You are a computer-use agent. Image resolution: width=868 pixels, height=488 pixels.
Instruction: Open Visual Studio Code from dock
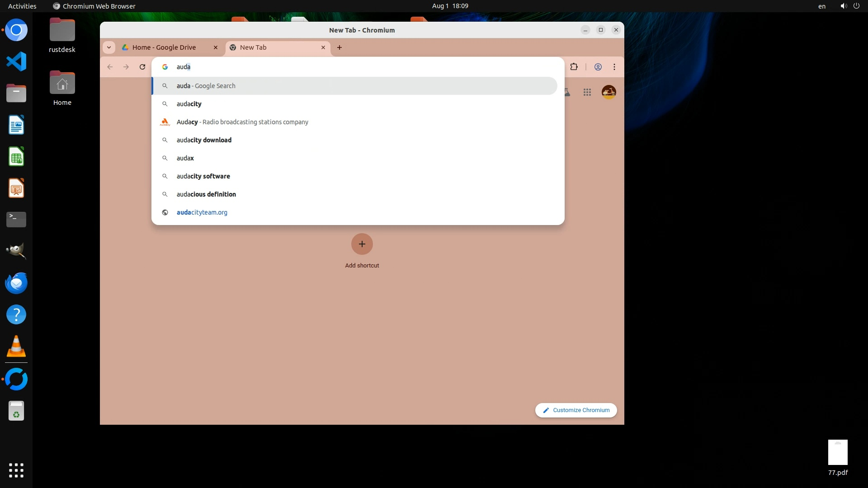click(16, 62)
